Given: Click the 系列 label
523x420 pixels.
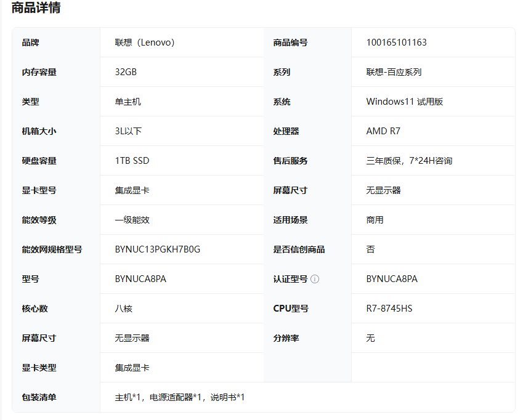Looking at the screenshot, I should pos(282,72).
